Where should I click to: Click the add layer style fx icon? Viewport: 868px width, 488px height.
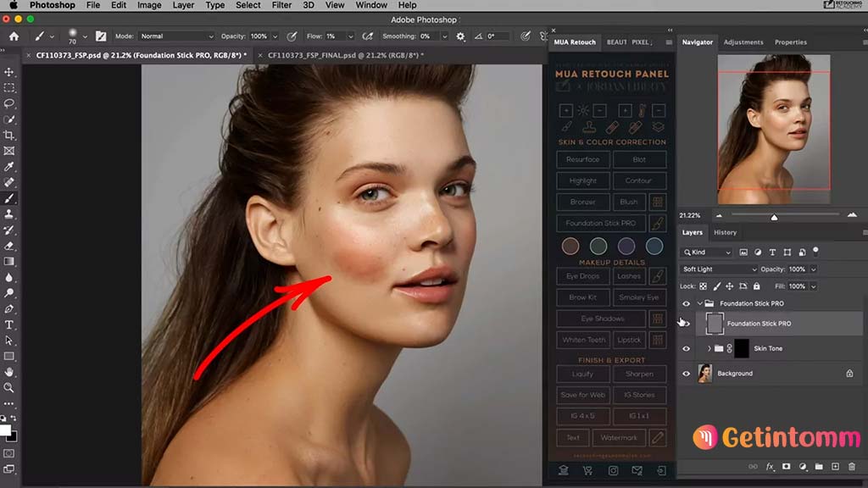pos(770,467)
